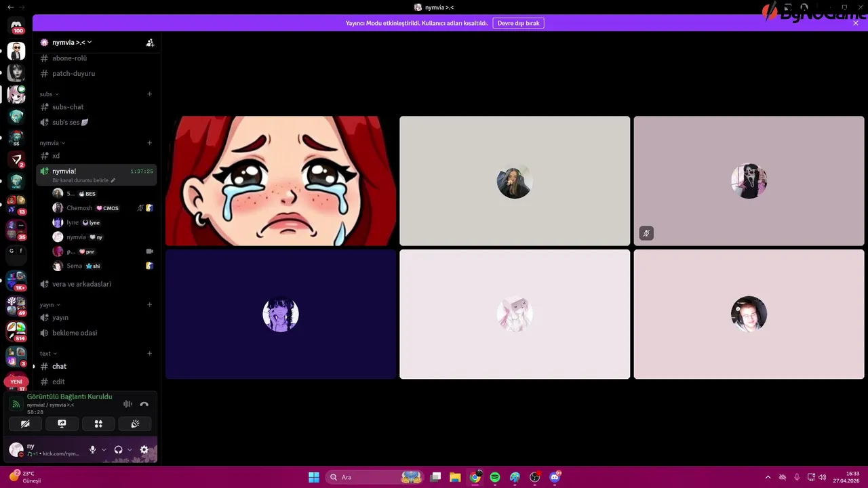Open the xd text channel
Viewport: 868px width, 488px height.
(x=96, y=156)
